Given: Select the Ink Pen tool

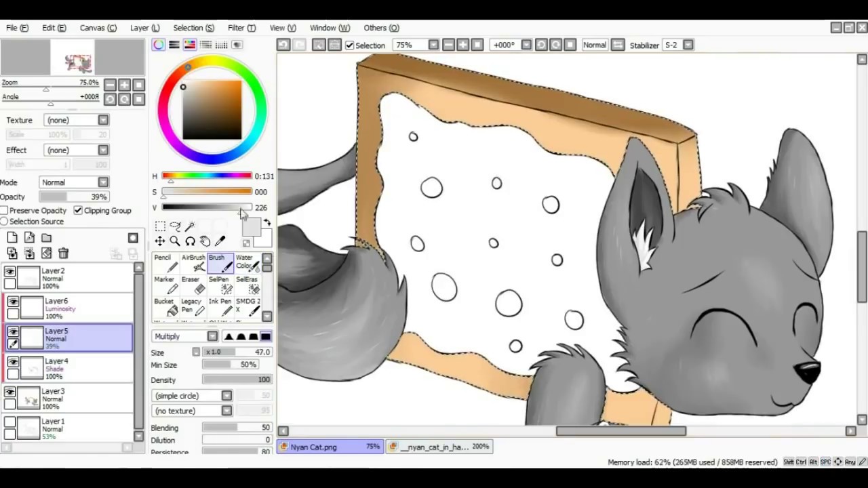Looking at the screenshot, I should tap(220, 307).
